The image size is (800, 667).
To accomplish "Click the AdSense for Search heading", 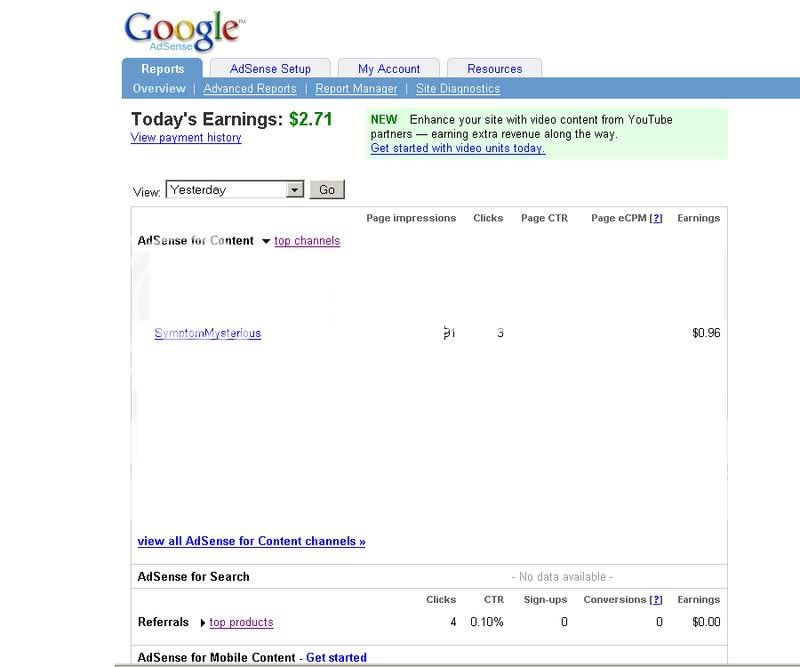I will (193, 577).
